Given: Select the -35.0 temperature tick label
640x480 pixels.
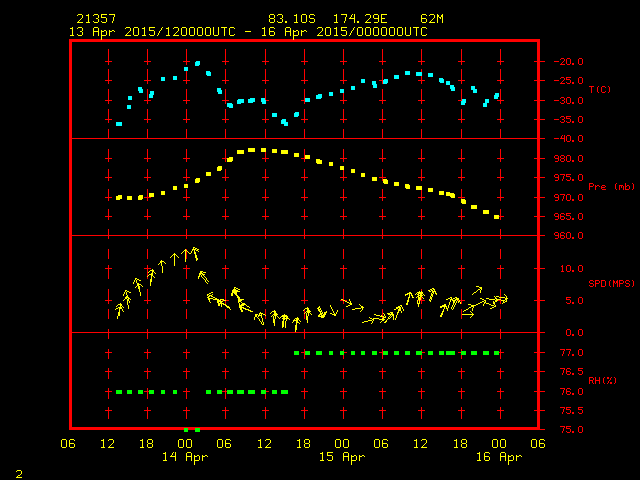Looking at the screenshot, I should pyautogui.click(x=569, y=120).
